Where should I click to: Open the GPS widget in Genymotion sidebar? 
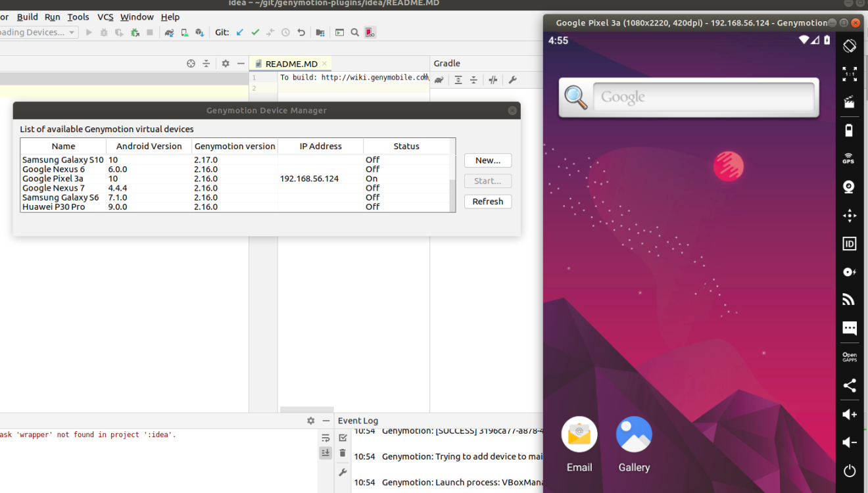coord(849,158)
